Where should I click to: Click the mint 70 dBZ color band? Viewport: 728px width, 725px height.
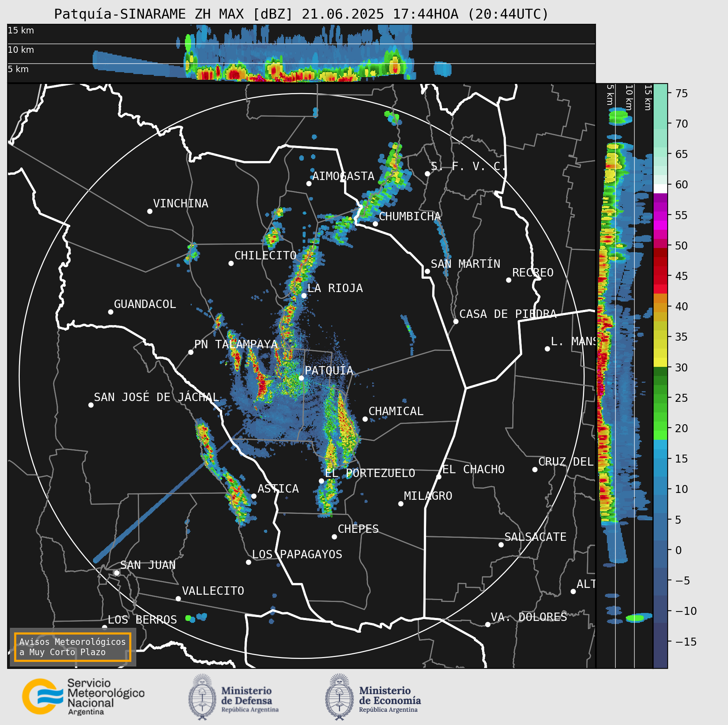[x=660, y=124]
